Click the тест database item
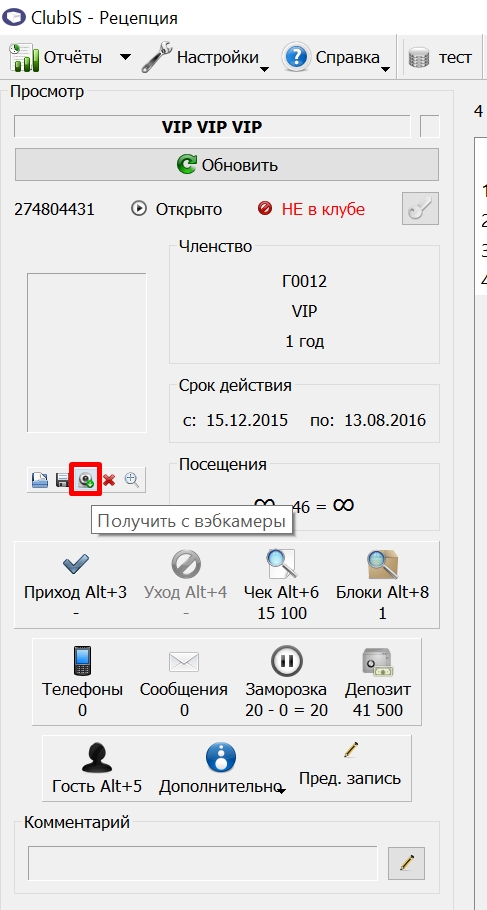Viewport: 487px width, 910px height. click(x=439, y=57)
